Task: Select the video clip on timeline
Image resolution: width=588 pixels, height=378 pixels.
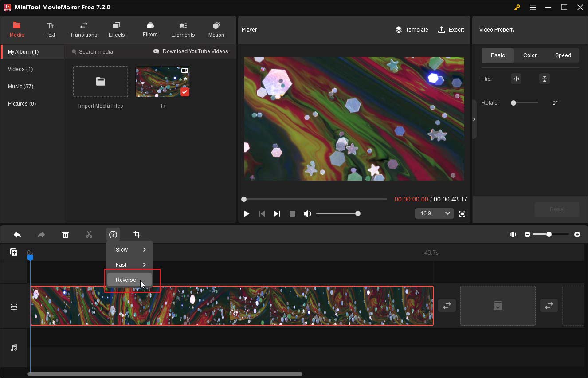Action: pos(232,306)
